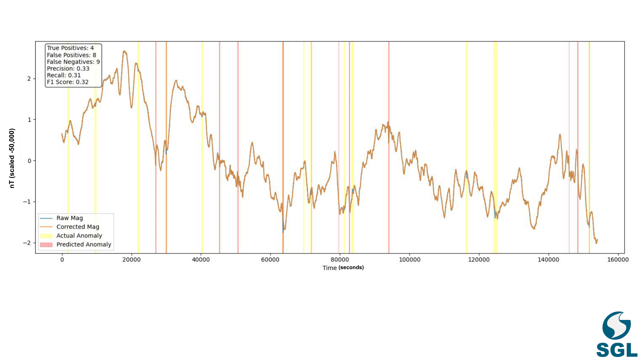
Task: Click the y-axis tick label −2
Action: tap(27, 243)
